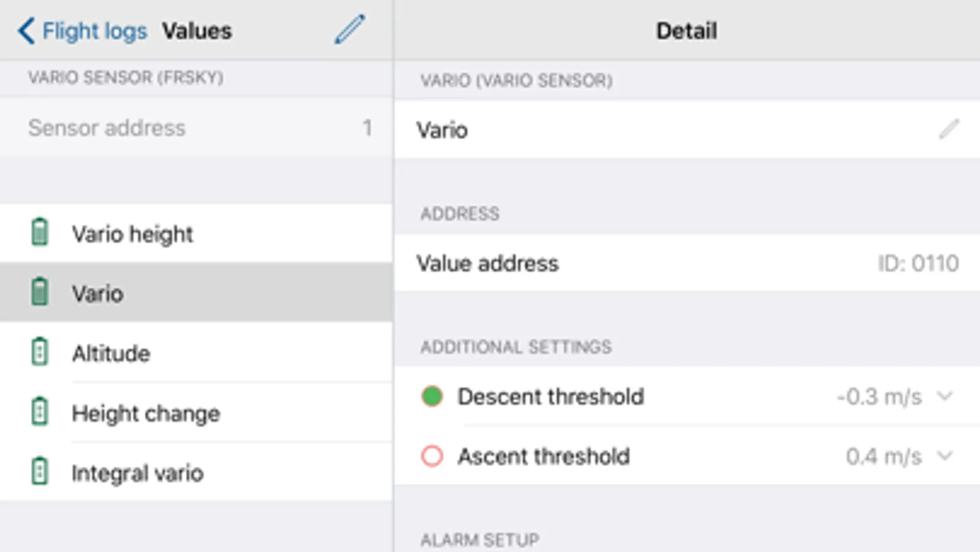This screenshot has width=980, height=552.
Task: Click the Sensor address field
Action: click(196, 128)
